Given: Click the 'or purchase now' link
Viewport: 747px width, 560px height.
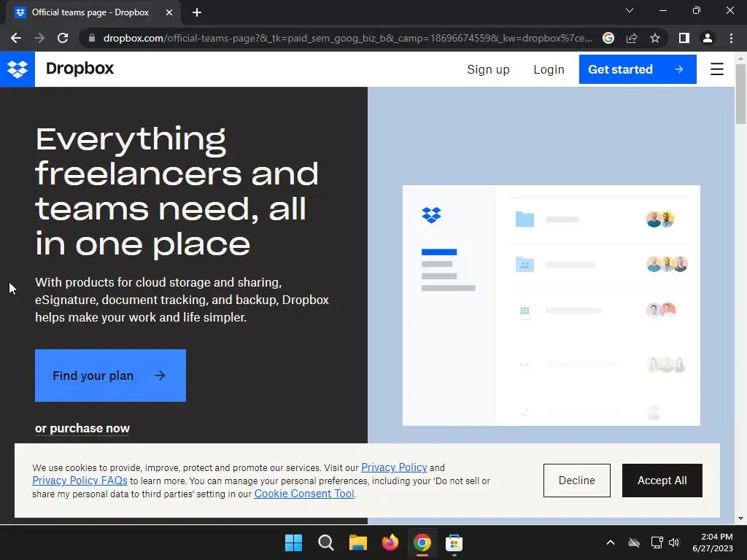Looking at the screenshot, I should (x=82, y=428).
